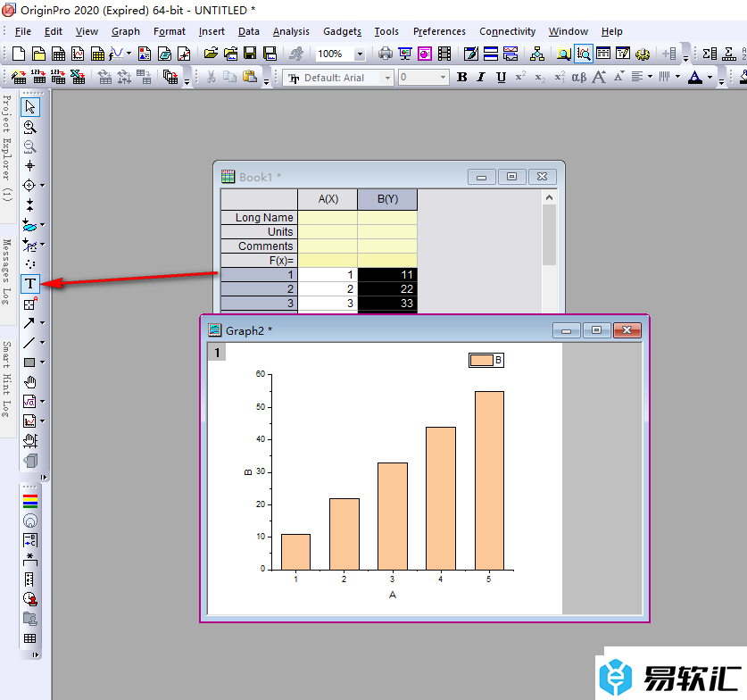This screenshot has height=700, width=747.
Task: Open the Analysis menu
Action: click(291, 31)
